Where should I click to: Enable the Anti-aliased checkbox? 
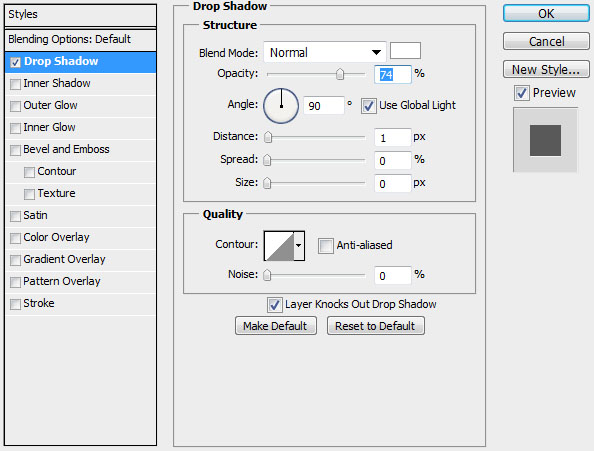[x=325, y=246]
